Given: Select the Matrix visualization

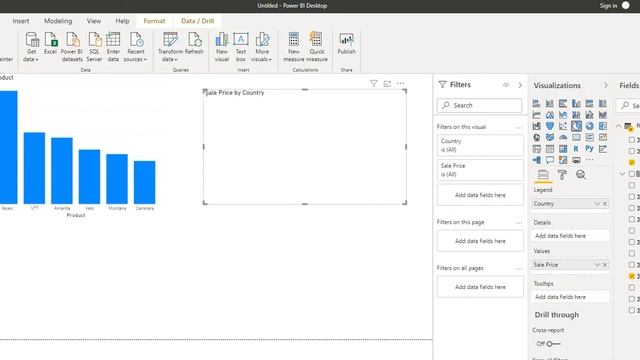Looking at the screenshot, I should (563, 149).
